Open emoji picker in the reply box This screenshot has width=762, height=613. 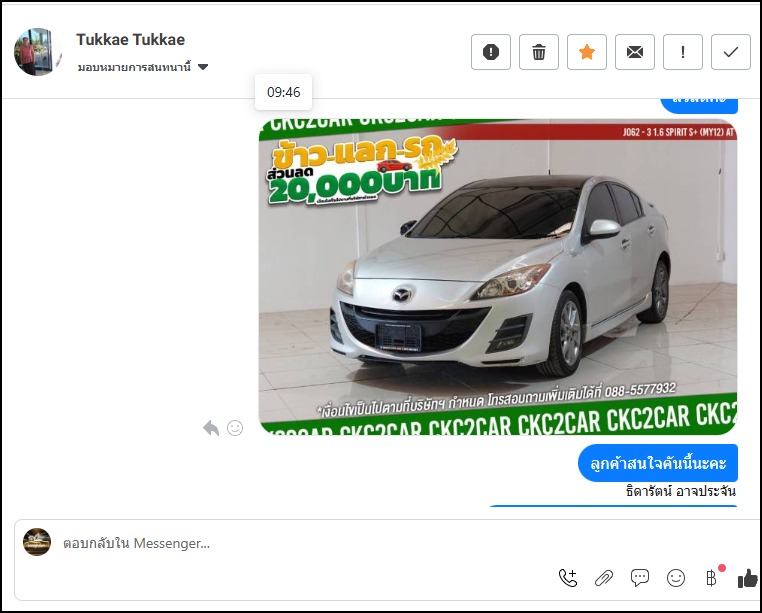(x=676, y=578)
